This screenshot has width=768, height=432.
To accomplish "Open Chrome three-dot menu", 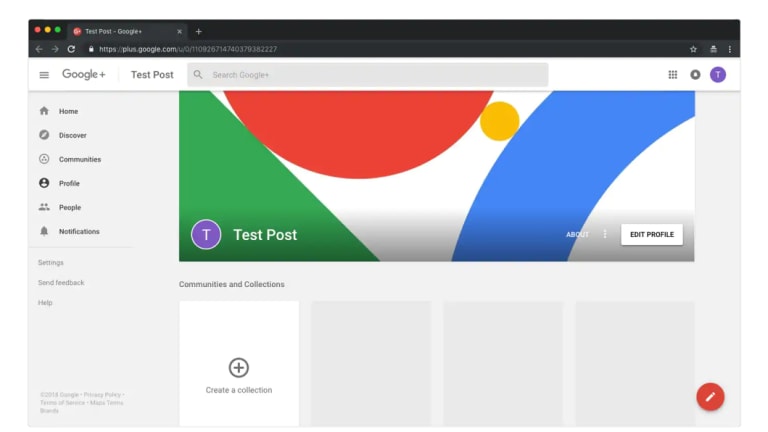I will pyautogui.click(x=730, y=49).
